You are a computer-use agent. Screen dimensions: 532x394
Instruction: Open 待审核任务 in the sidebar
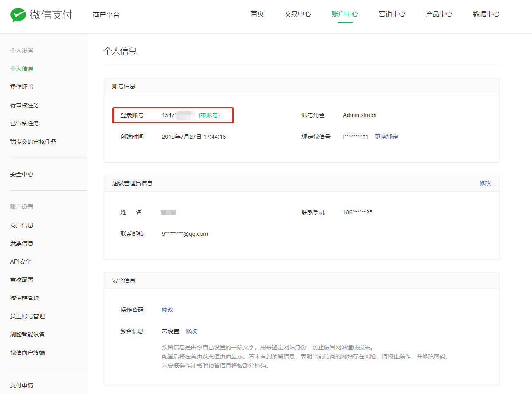tap(24, 105)
